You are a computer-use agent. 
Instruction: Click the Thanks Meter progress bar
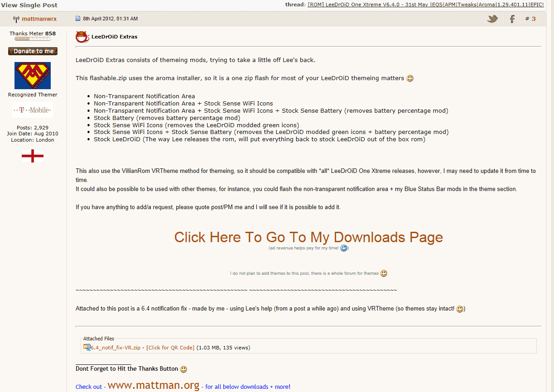33,39
